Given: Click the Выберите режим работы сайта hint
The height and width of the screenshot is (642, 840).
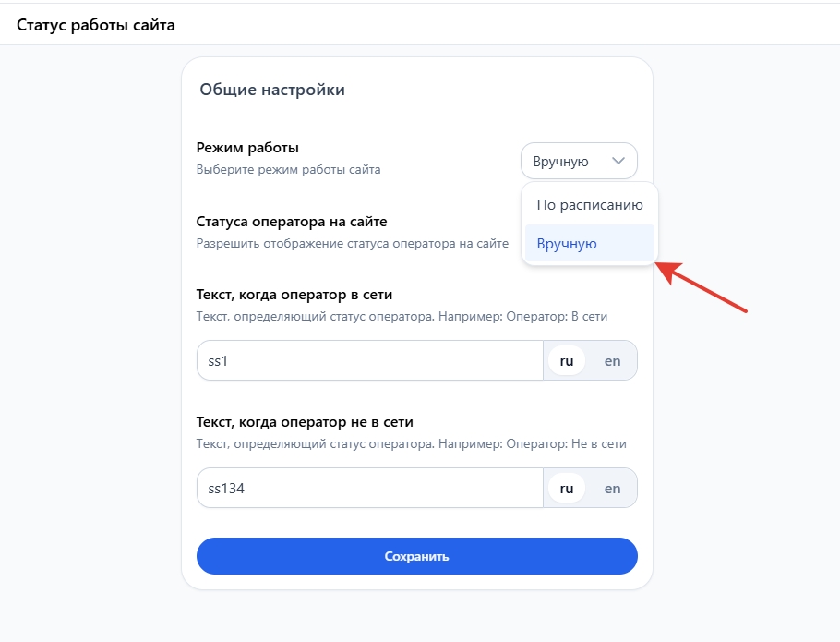Looking at the screenshot, I should pos(288,170).
